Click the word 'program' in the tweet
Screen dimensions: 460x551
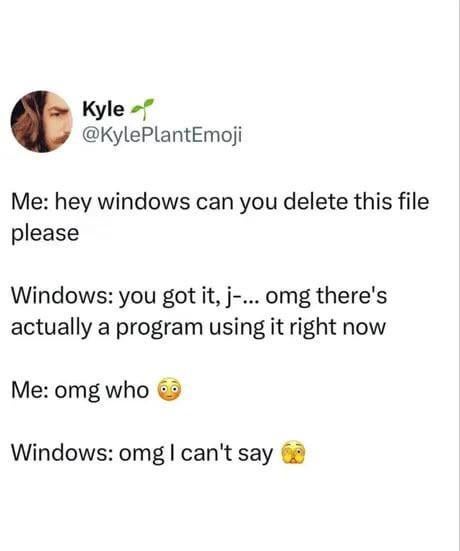pos(159,328)
